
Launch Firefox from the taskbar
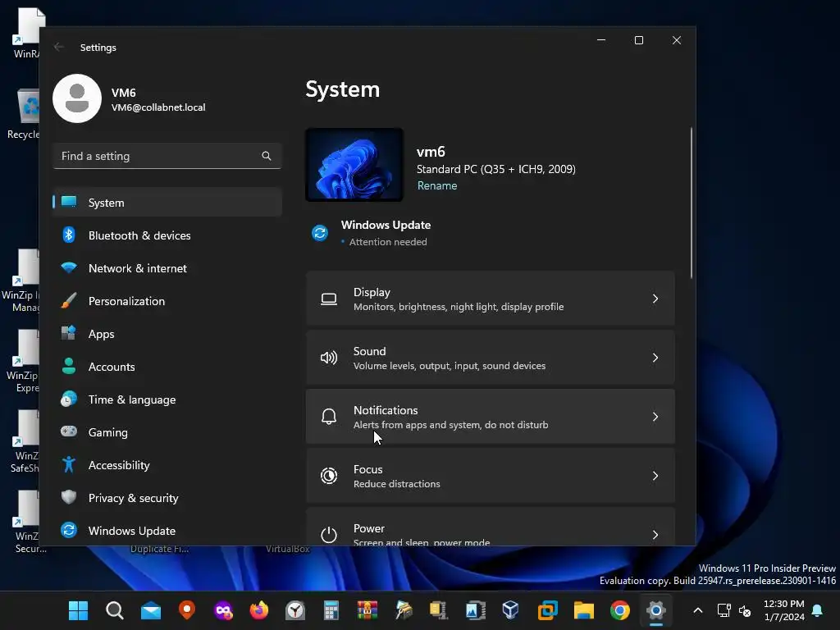pos(258,610)
